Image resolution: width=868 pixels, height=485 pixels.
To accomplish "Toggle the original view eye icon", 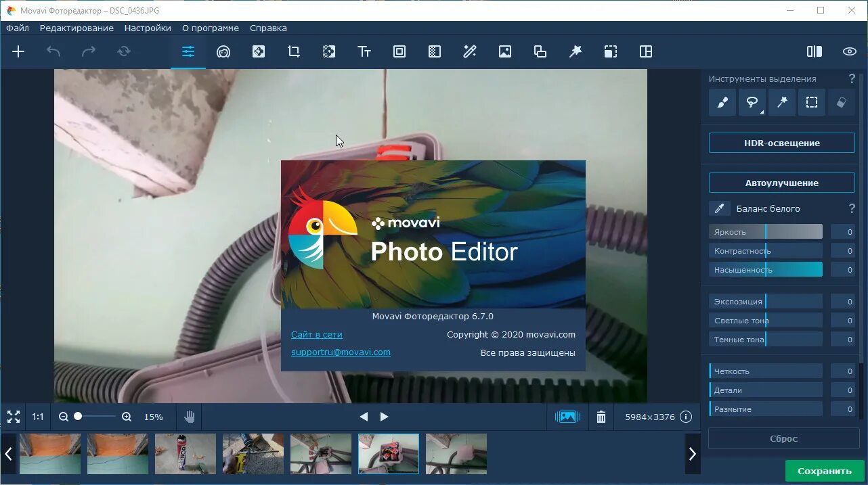I will (x=850, y=51).
